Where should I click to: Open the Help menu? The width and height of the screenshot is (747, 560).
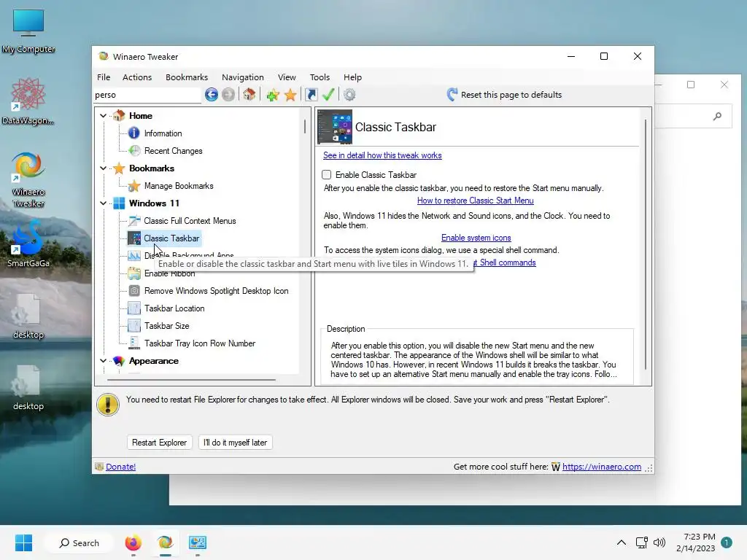pyautogui.click(x=352, y=77)
